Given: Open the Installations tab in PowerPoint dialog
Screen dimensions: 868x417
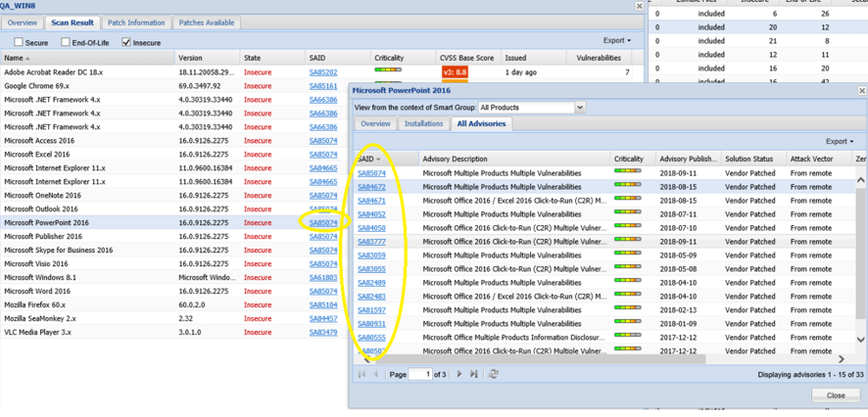Looking at the screenshot, I should [424, 124].
